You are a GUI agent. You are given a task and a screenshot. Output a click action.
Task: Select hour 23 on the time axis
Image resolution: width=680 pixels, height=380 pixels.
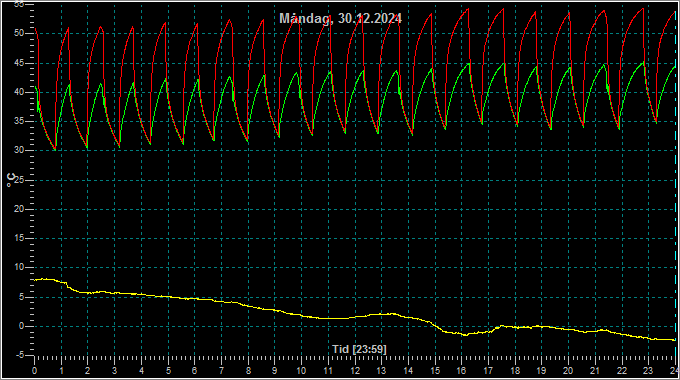[x=648, y=371]
